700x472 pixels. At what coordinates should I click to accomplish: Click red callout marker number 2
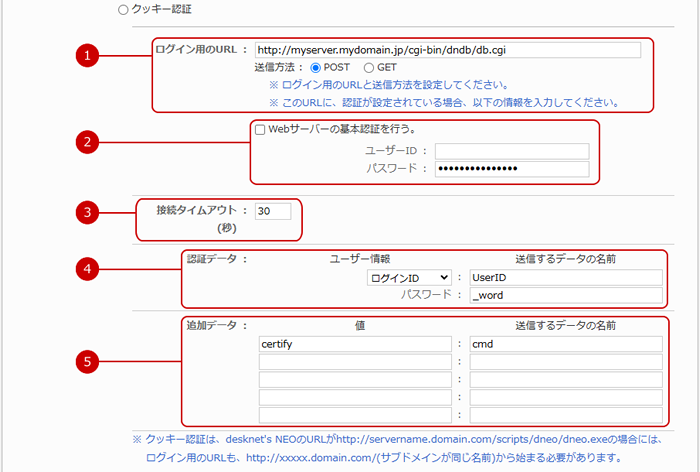point(89,141)
